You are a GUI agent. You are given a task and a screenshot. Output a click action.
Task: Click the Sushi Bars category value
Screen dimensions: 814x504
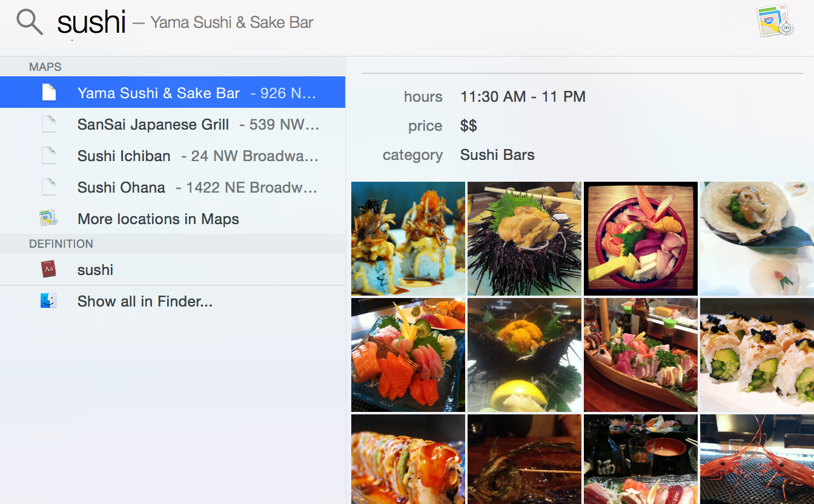coord(497,155)
